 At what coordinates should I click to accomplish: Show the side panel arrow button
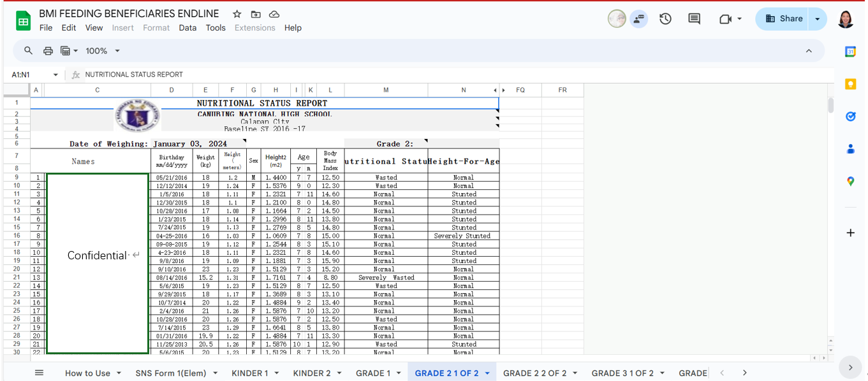pos(850,367)
